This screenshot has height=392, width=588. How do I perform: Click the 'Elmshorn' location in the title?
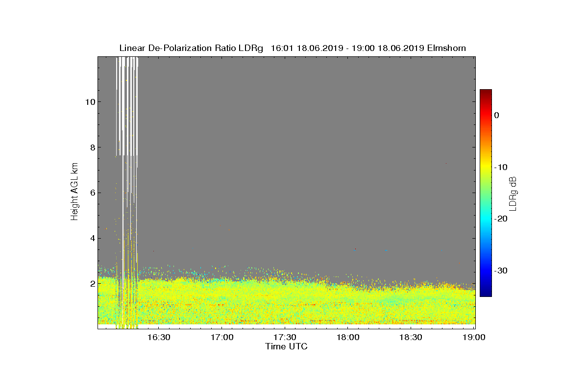446,48
